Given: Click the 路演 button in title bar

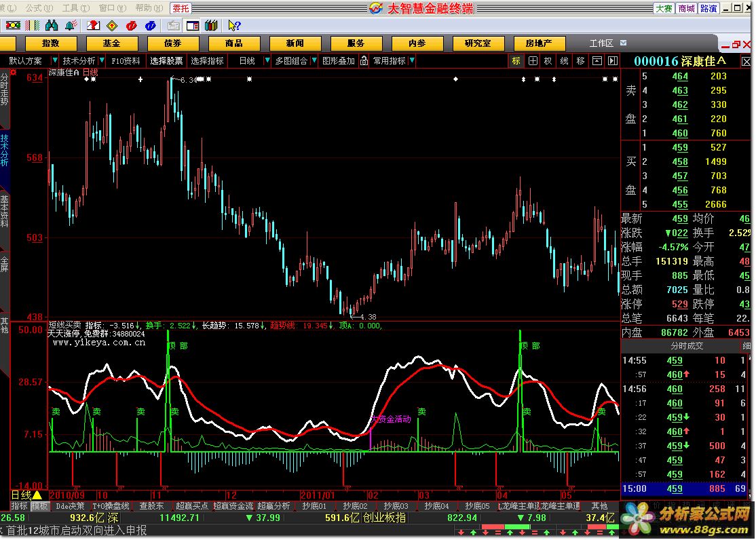Looking at the screenshot, I should click(x=708, y=8).
